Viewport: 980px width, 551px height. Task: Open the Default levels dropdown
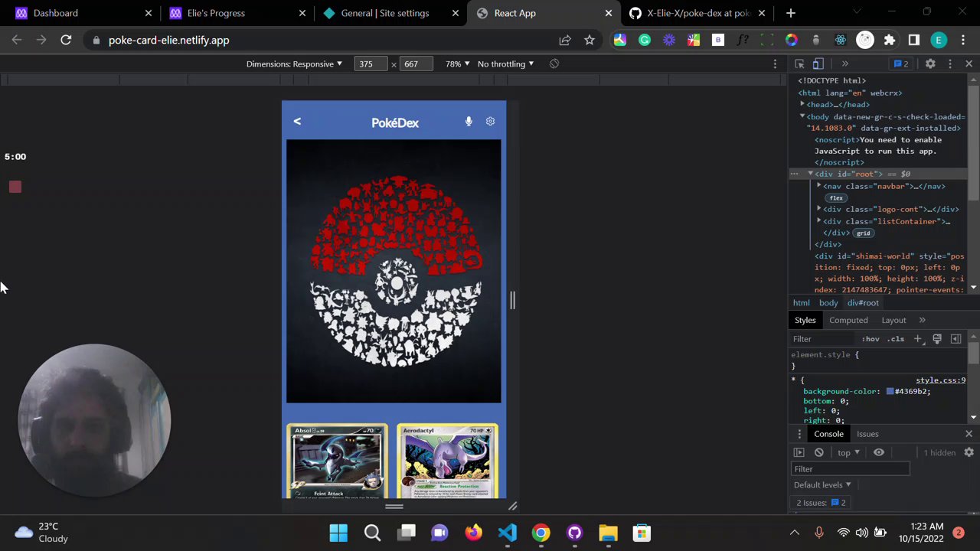(823, 484)
